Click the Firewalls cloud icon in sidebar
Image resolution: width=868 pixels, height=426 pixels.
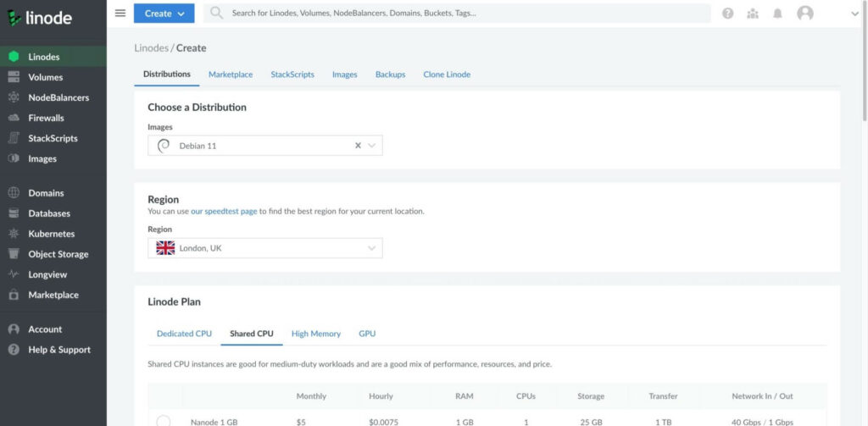(x=14, y=118)
